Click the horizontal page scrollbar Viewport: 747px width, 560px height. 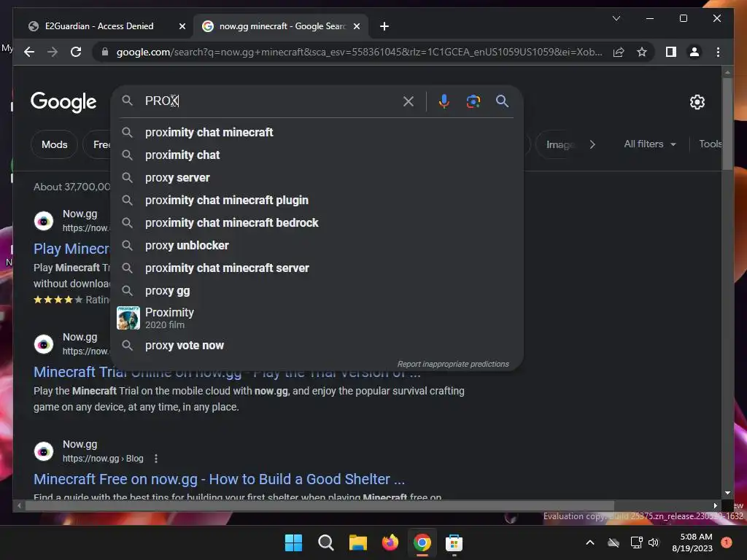pos(320,506)
